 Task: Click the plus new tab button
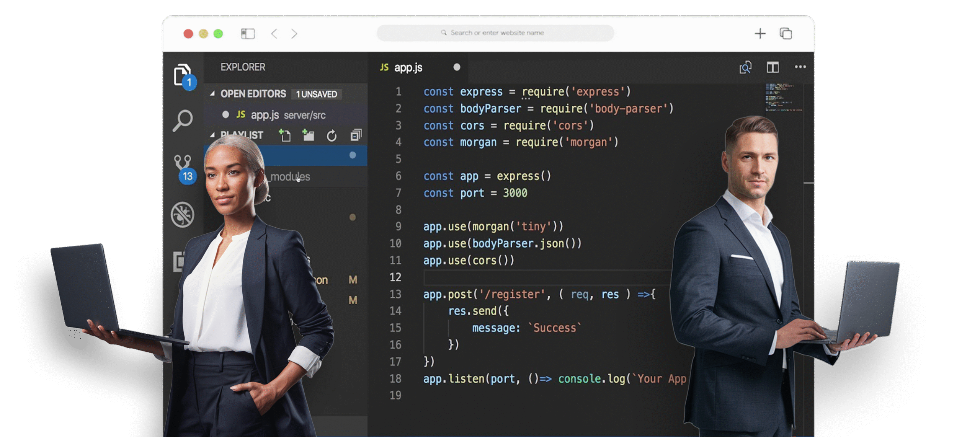tap(760, 34)
